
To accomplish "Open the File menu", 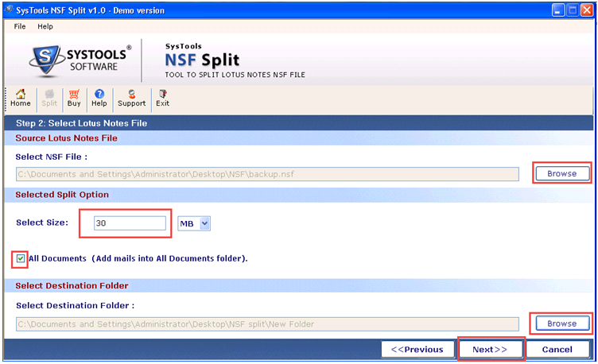I will 20,26.
